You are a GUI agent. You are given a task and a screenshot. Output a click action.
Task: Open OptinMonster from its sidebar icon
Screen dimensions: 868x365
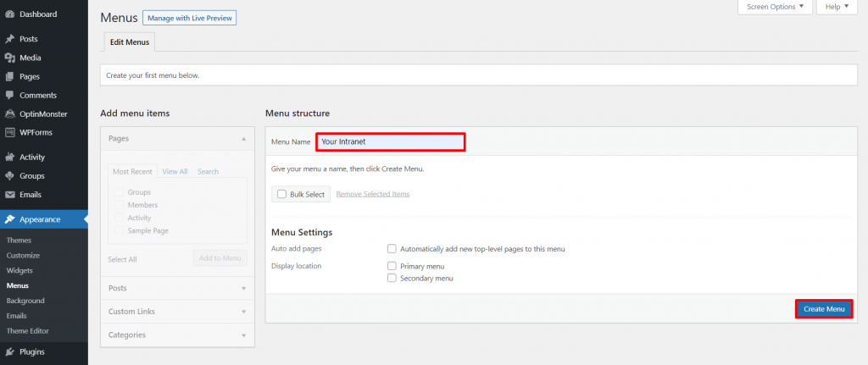click(x=9, y=113)
